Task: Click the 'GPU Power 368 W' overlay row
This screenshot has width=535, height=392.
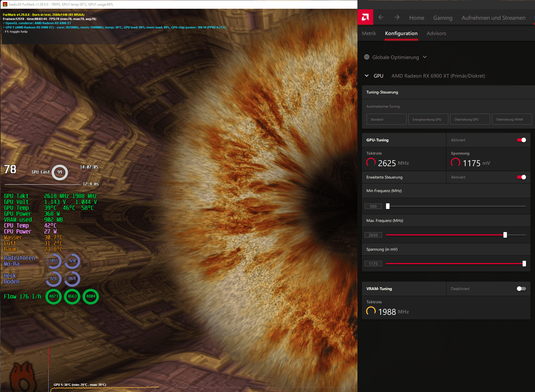Action: click(x=32, y=214)
